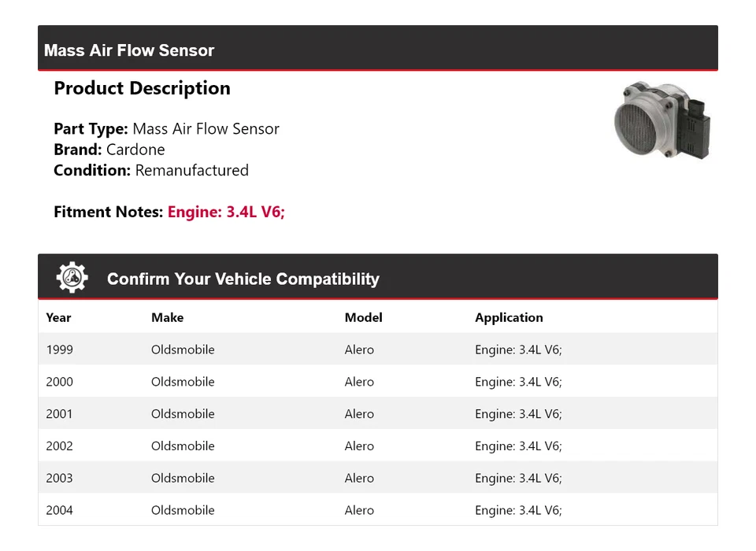Viewport: 756px width, 551px height.
Task: Select the 2003 year cell
Action: (59, 479)
